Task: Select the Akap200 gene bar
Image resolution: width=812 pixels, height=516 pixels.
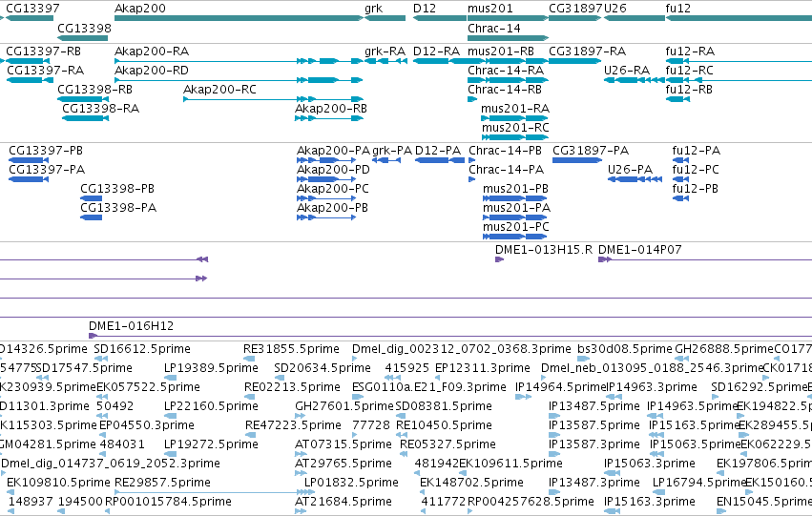Action: coord(239,18)
